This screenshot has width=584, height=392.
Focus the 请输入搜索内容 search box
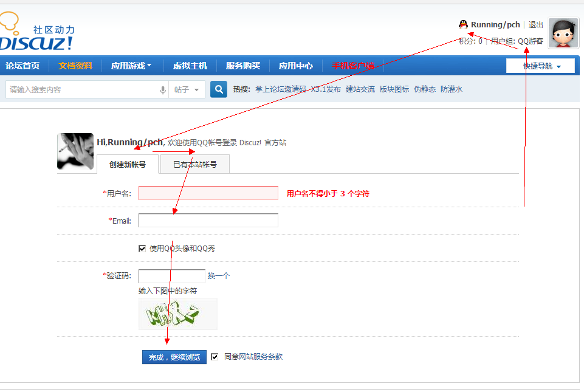[83, 90]
